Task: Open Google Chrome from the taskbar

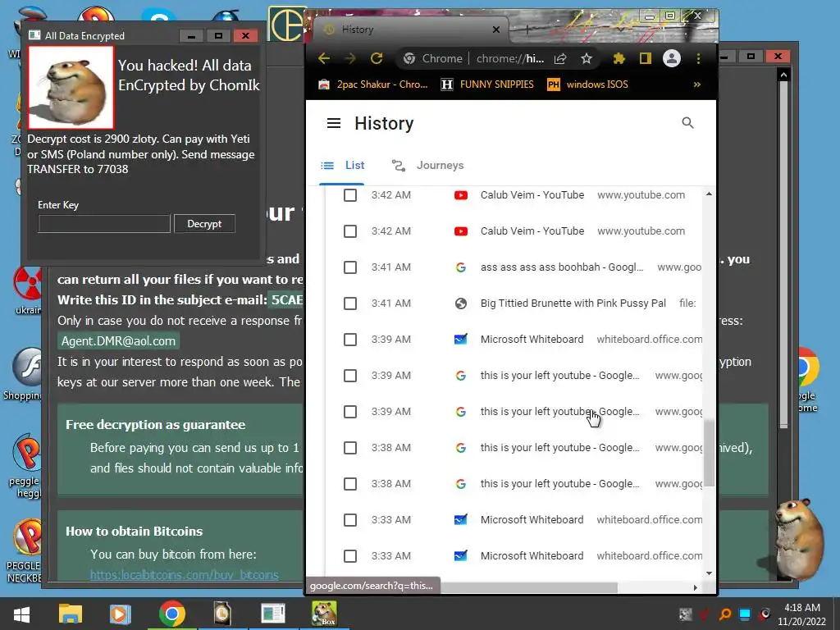Action: pos(172,614)
